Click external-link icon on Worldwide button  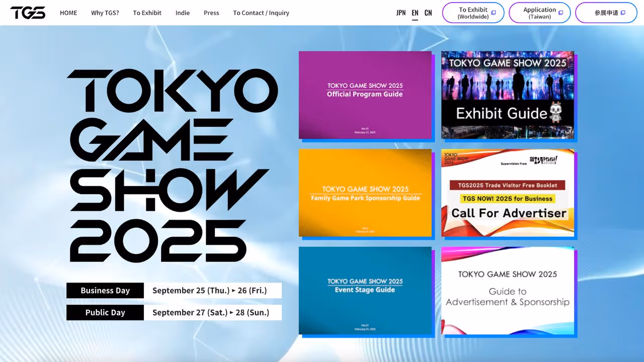(494, 13)
